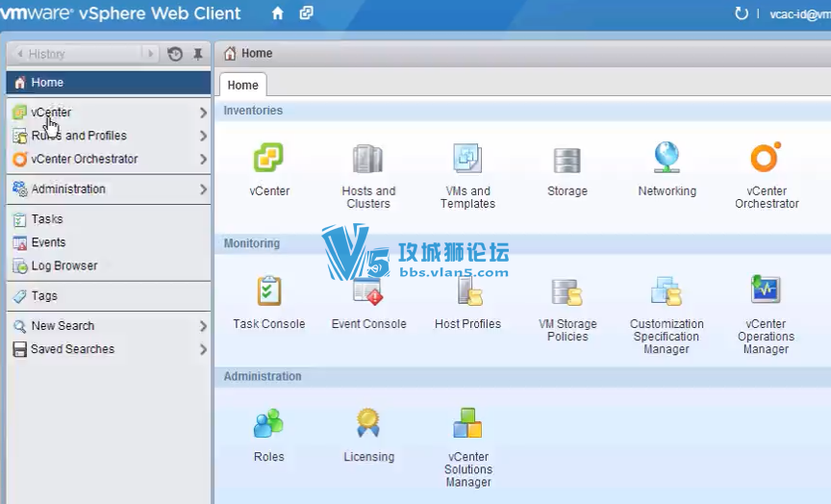Expand vCenter Orchestrator navigator chevron
The height and width of the screenshot is (504, 831).
[x=203, y=159]
